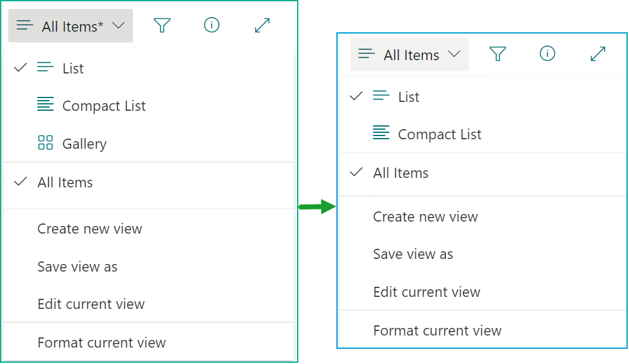Select checked List layout in right menu
The height and width of the screenshot is (364, 629).
click(x=483, y=97)
